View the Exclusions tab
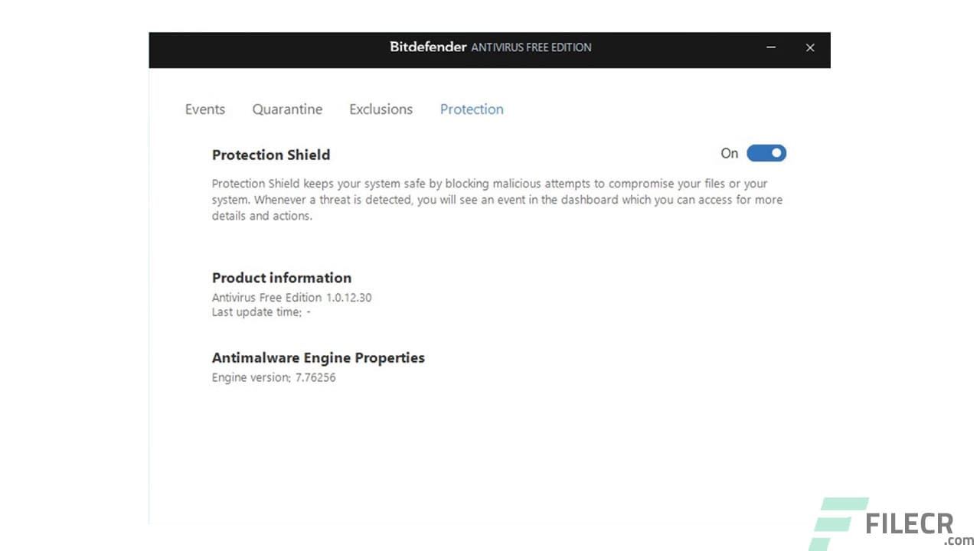The height and width of the screenshot is (551, 980). tap(381, 109)
